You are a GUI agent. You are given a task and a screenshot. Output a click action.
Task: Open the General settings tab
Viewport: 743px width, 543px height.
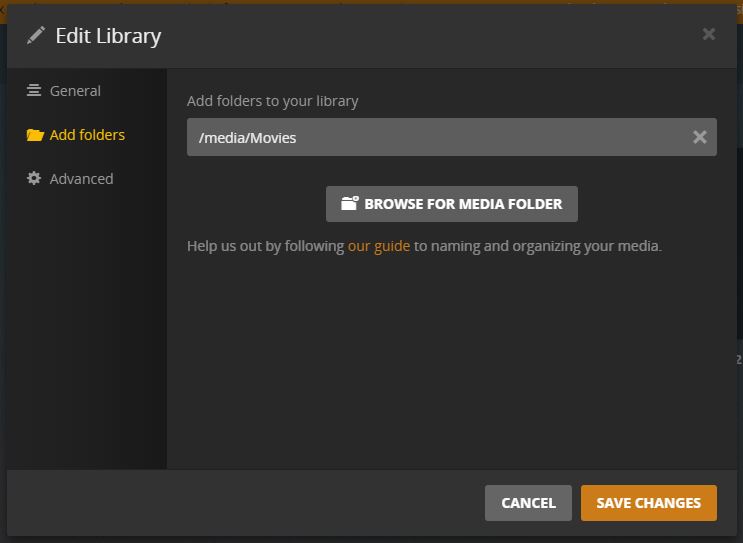point(63,90)
